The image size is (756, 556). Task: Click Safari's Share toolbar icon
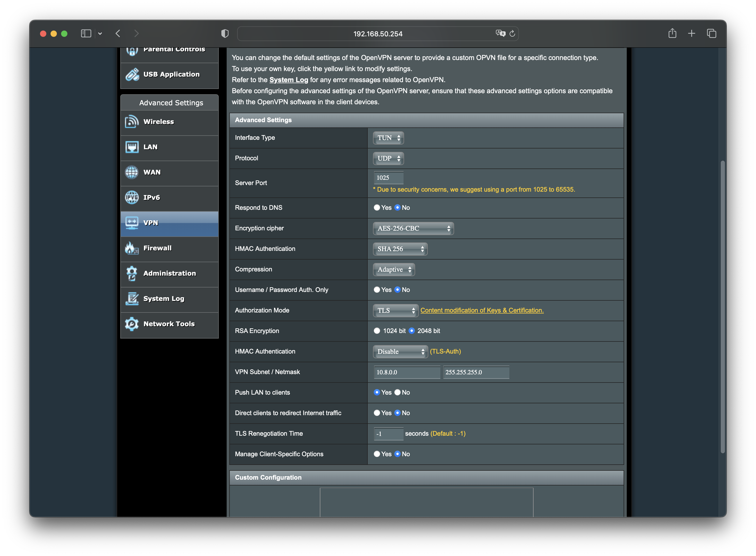pyautogui.click(x=672, y=33)
